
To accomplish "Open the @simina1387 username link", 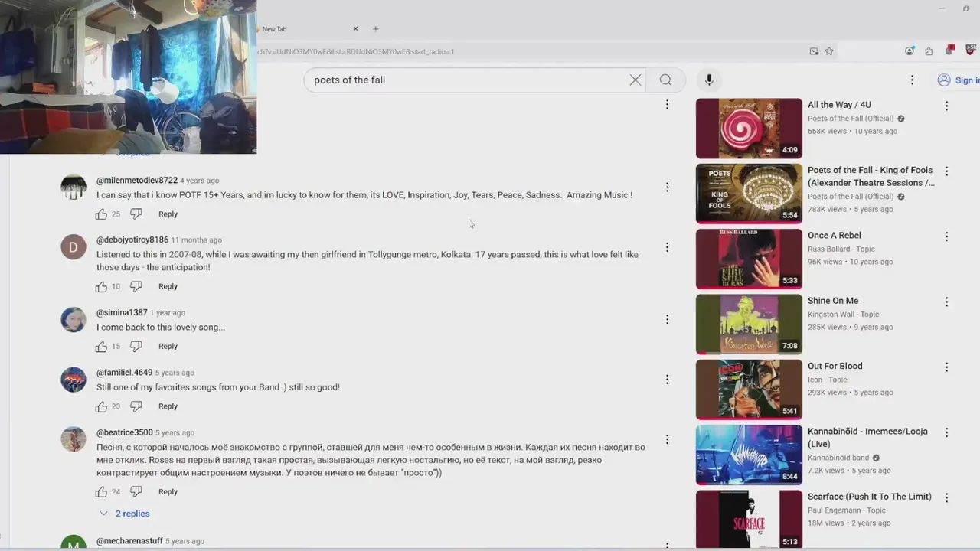I will click(122, 312).
